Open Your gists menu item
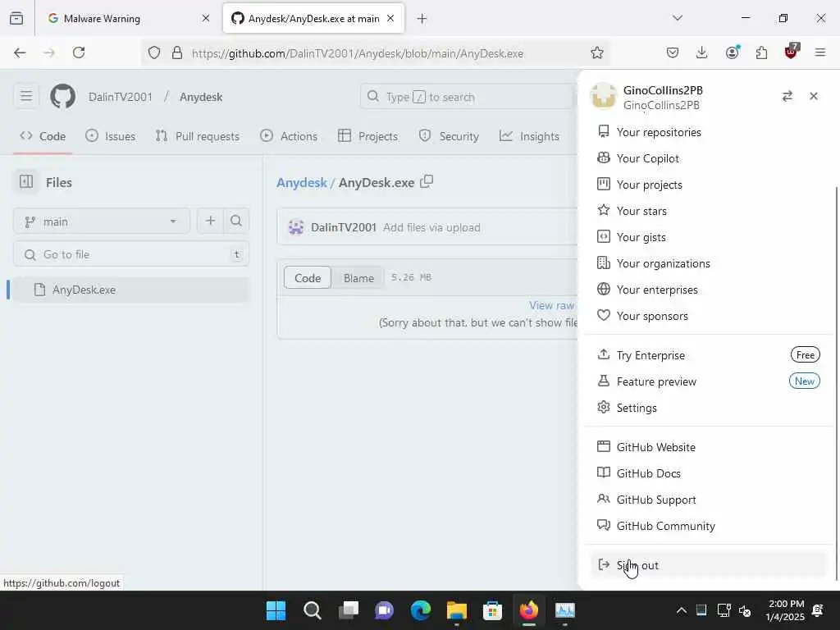The height and width of the screenshot is (630, 840). [707, 237]
